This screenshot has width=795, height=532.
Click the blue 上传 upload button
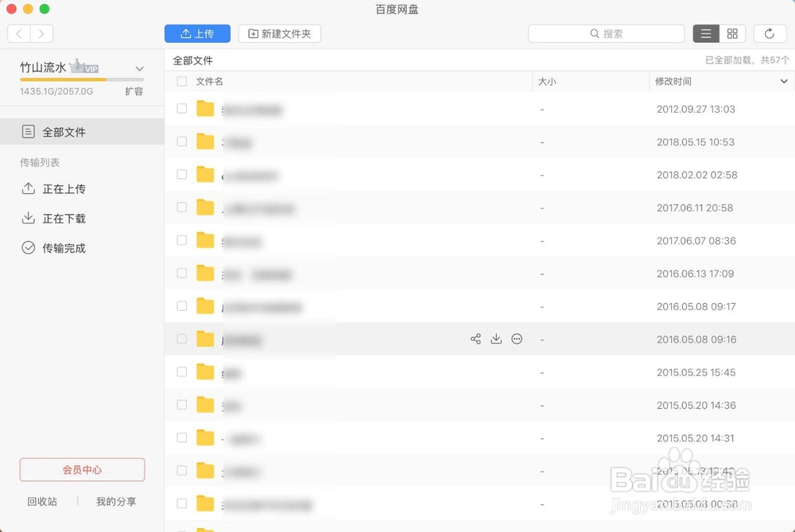(197, 33)
